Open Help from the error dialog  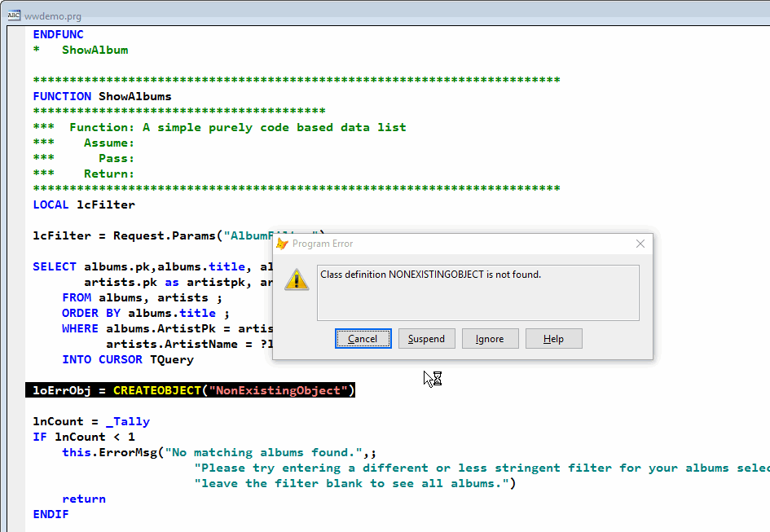[x=553, y=339]
